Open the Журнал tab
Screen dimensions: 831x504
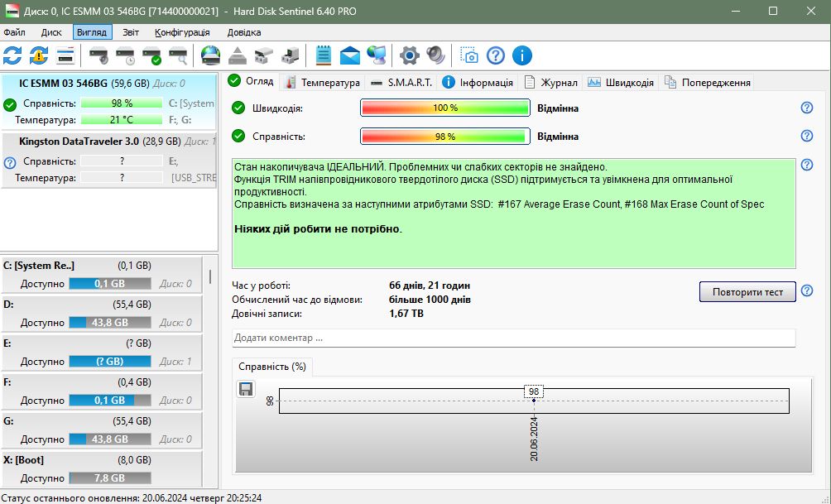click(551, 83)
